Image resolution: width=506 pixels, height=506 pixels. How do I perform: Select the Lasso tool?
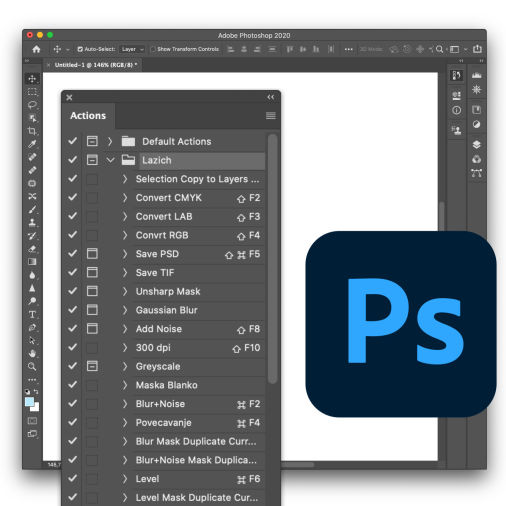click(x=32, y=105)
